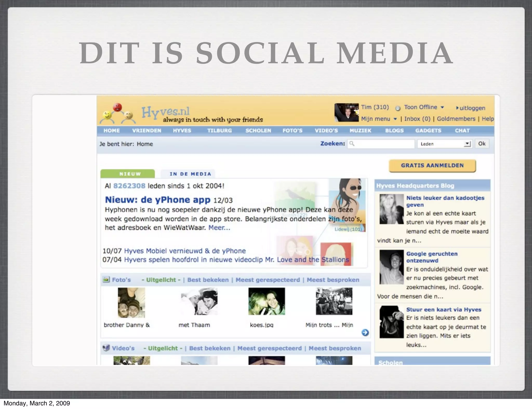Click the Lidewij (101) profile image

[347, 205]
